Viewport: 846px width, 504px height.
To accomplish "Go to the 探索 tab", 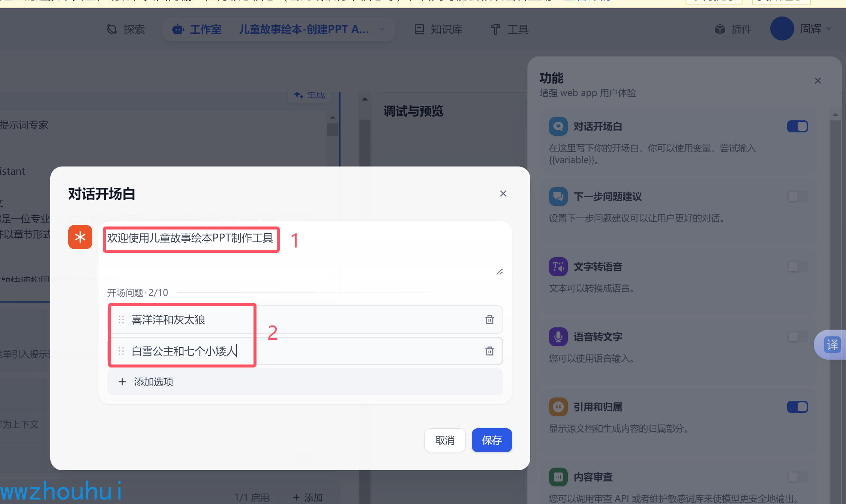I will coord(126,29).
